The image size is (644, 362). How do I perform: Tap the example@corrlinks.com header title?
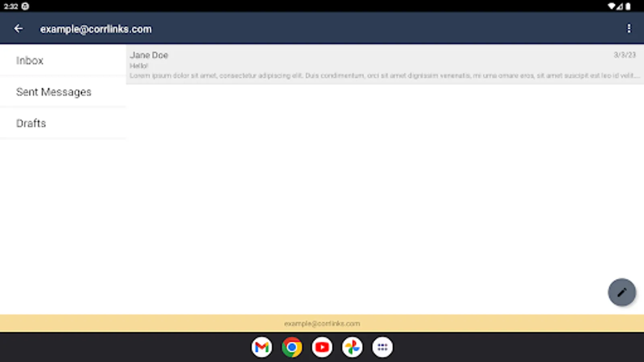96,29
